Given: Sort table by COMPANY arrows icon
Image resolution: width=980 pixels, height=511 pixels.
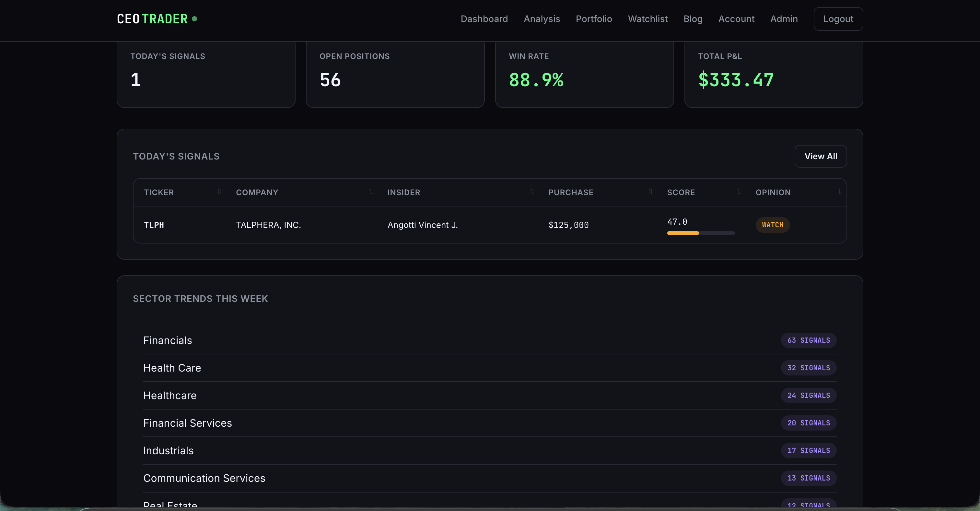Looking at the screenshot, I should (x=371, y=192).
